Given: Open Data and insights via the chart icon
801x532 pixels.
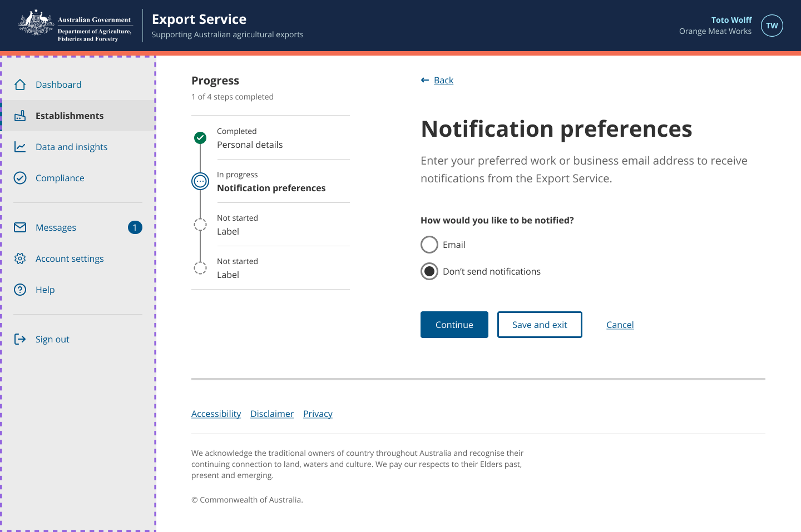Looking at the screenshot, I should pyautogui.click(x=20, y=147).
